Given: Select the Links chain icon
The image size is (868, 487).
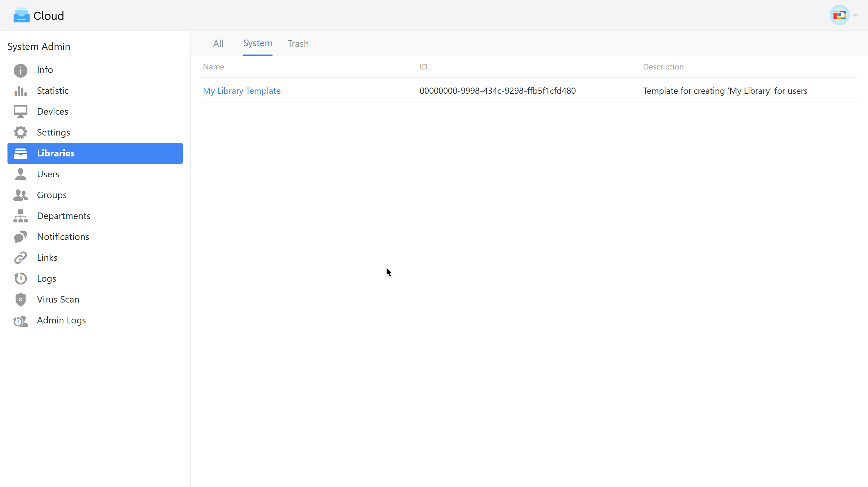Looking at the screenshot, I should point(21,258).
